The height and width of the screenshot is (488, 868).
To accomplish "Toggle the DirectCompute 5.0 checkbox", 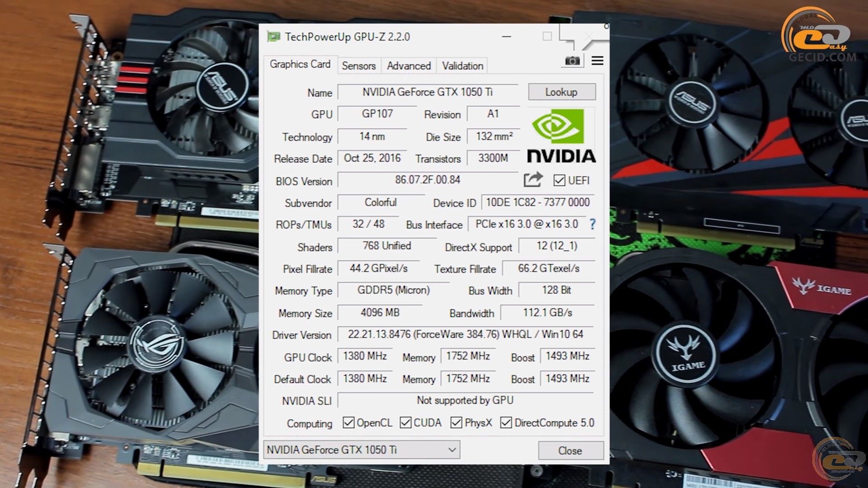I will [505, 423].
